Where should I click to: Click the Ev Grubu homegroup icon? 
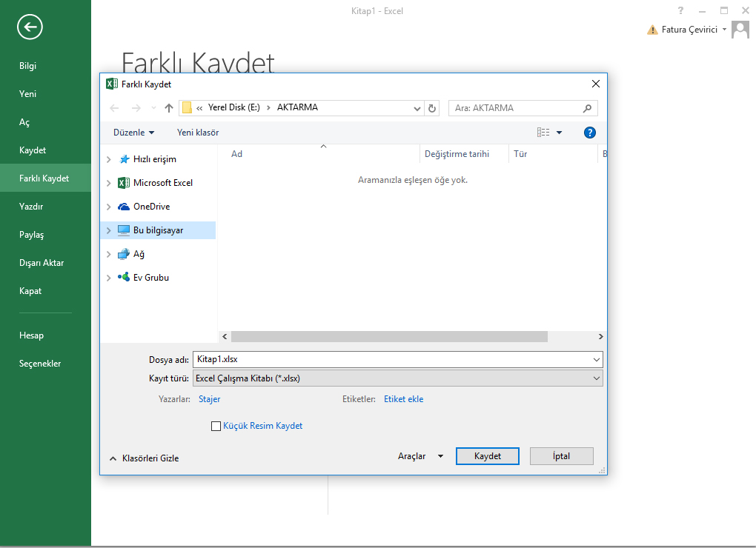[x=124, y=278]
